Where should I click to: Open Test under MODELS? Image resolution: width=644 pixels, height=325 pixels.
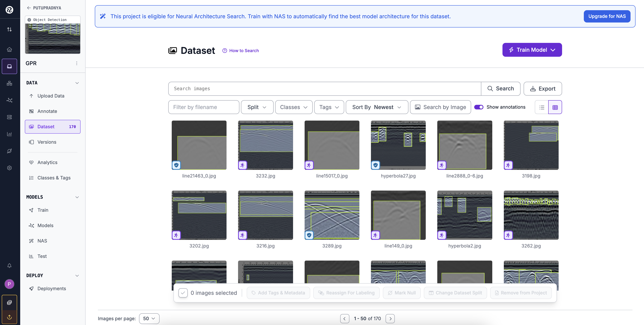point(53,256)
